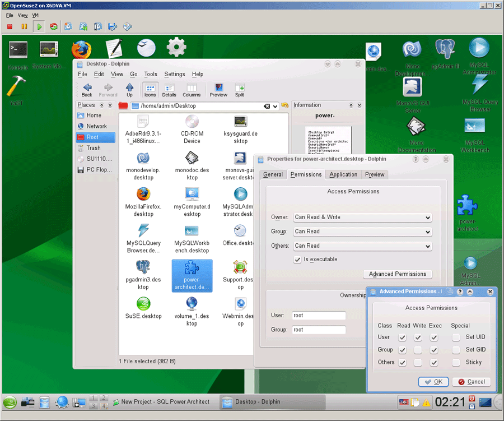504x421 pixels.
Task: Switch Dolphin to Columns view mode
Action: (x=192, y=90)
